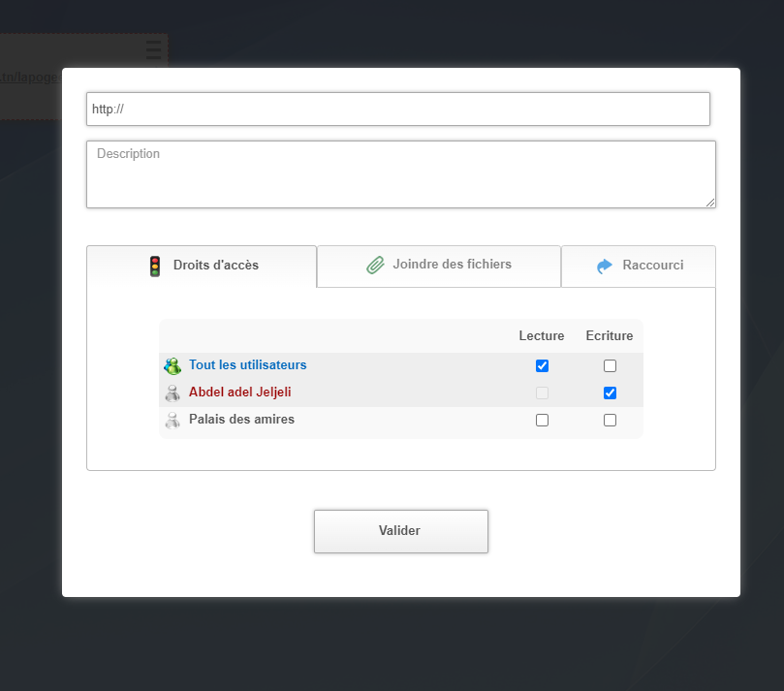Select the Tout les utilisateurs label
This screenshot has width=784, height=691.
pos(247,365)
